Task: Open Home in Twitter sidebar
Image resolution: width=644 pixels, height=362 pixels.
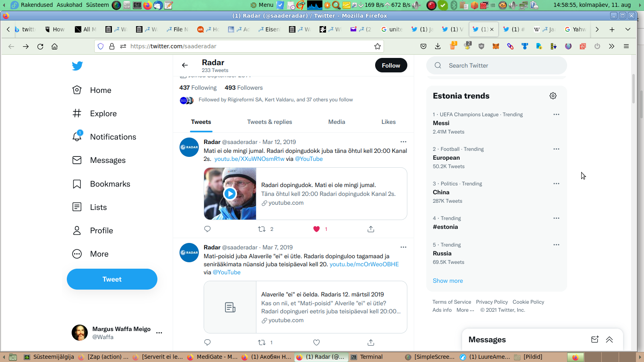Action: [x=92, y=90]
